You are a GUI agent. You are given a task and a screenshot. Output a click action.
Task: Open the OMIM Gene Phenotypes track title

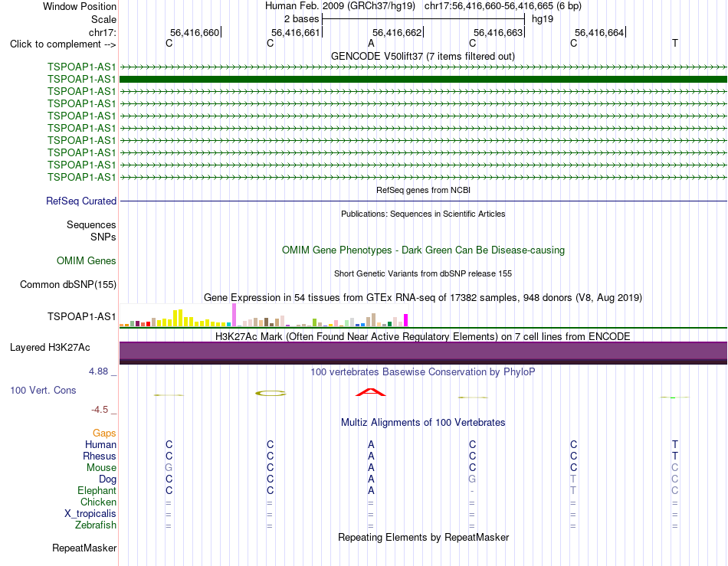pyautogui.click(x=423, y=250)
